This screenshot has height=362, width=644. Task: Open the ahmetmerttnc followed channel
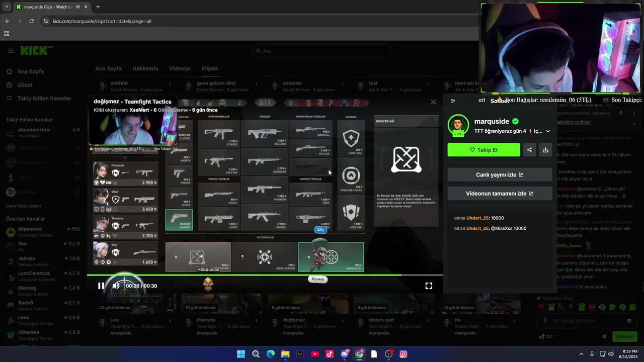tap(43, 132)
